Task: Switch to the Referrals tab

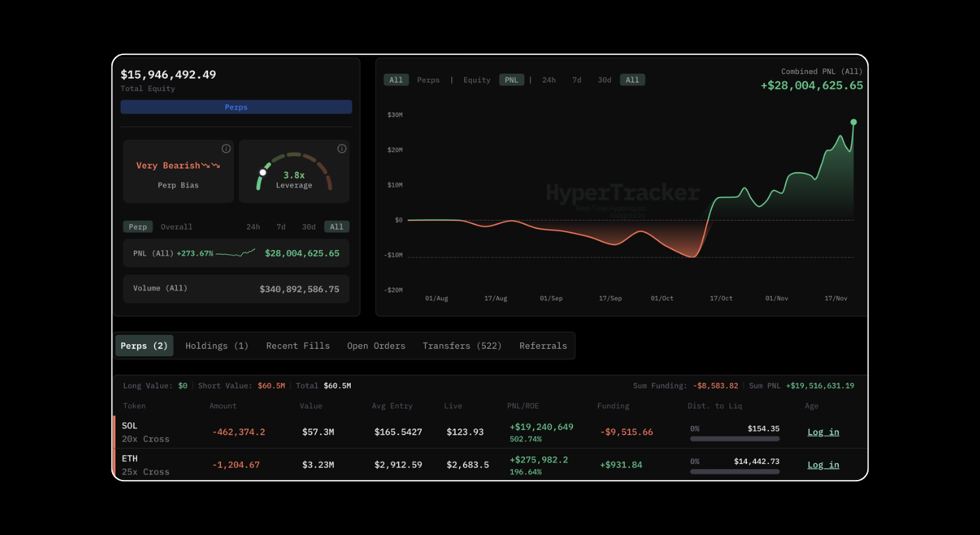Action: click(x=543, y=346)
